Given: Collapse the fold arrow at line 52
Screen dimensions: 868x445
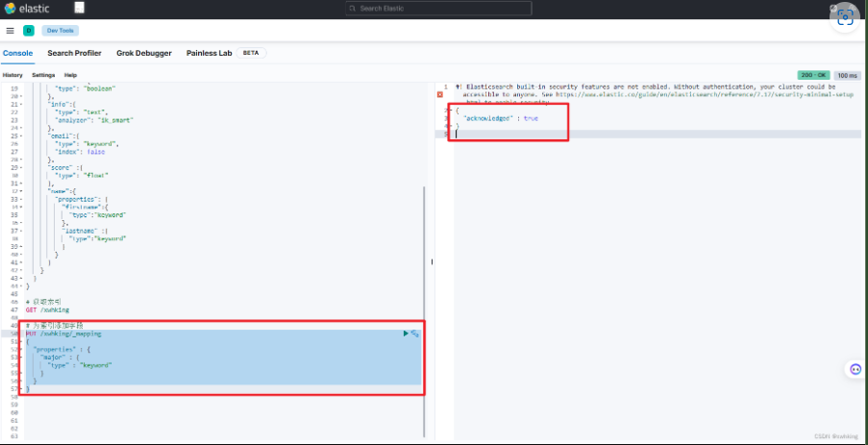Looking at the screenshot, I should pyautogui.click(x=20, y=350).
